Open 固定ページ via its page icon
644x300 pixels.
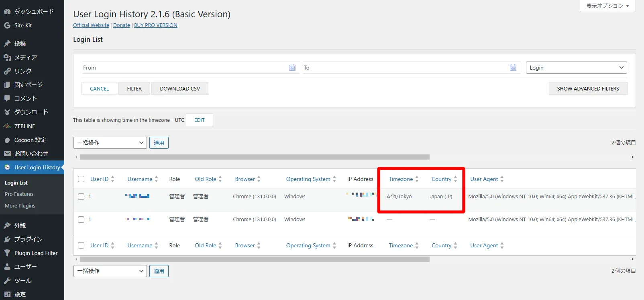(7, 85)
